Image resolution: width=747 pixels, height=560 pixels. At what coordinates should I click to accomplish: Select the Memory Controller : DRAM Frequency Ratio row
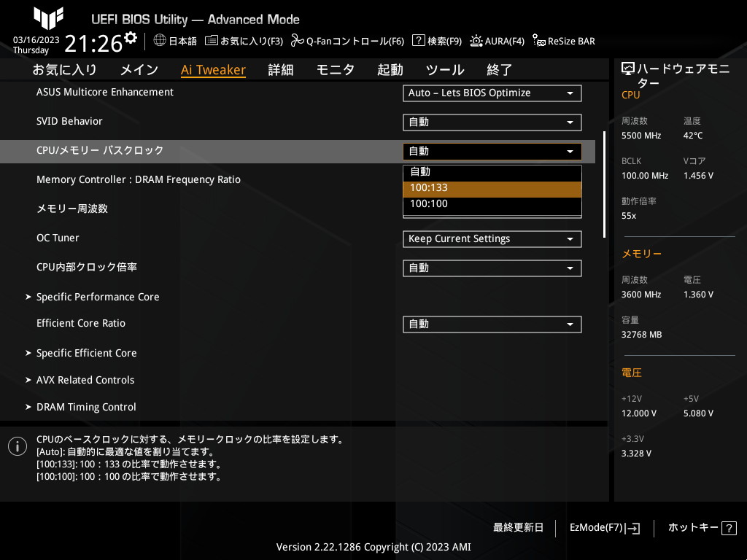139,180
